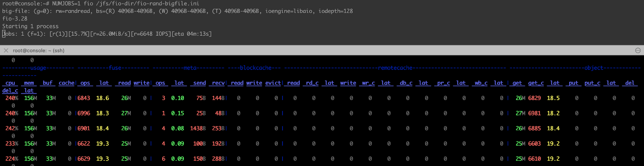Click the evict column header
The image size is (644, 166).
tap(273, 83)
